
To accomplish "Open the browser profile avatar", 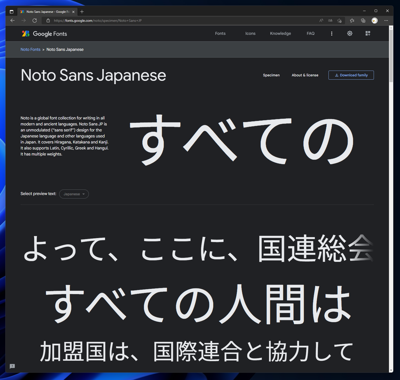I will 375,21.
